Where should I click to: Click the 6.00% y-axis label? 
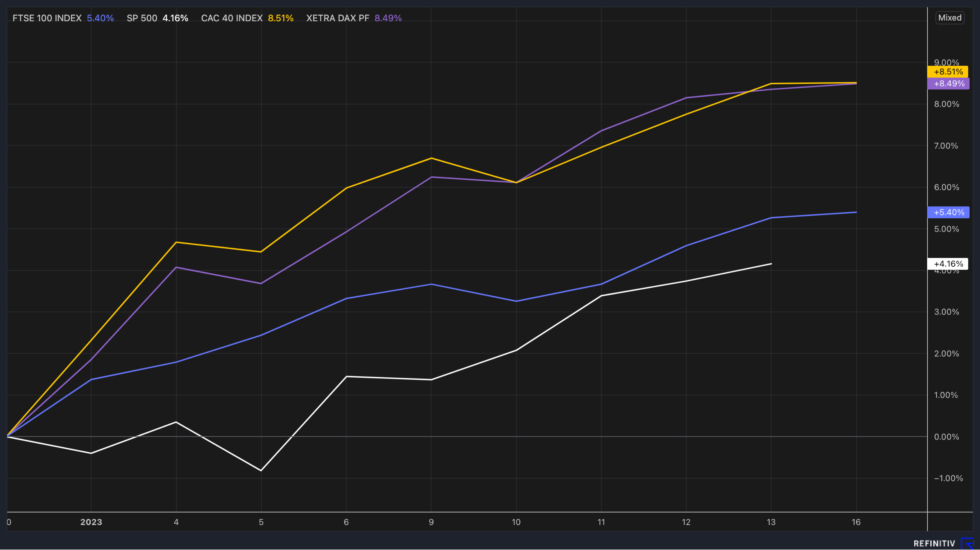click(946, 187)
